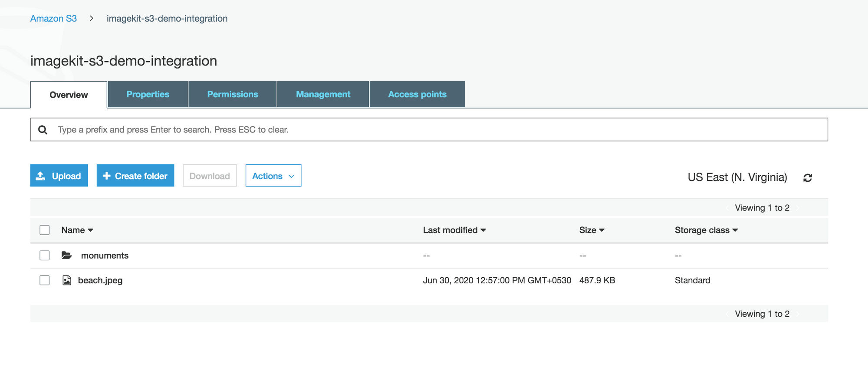Click the refresh icon next to region
868x367 pixels.
coord(807,178)
